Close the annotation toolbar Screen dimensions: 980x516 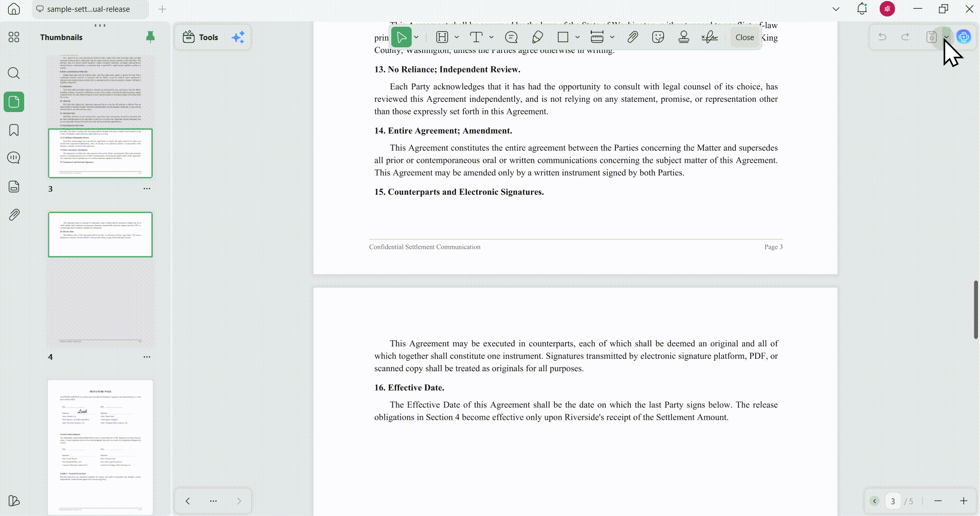745,37
